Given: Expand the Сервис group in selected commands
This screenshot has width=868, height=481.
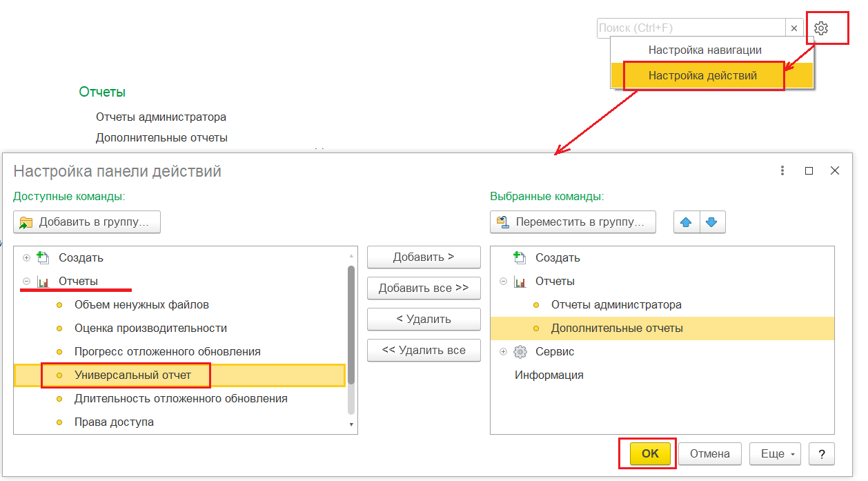Looking at the screenshot, I should pos(503,352).
